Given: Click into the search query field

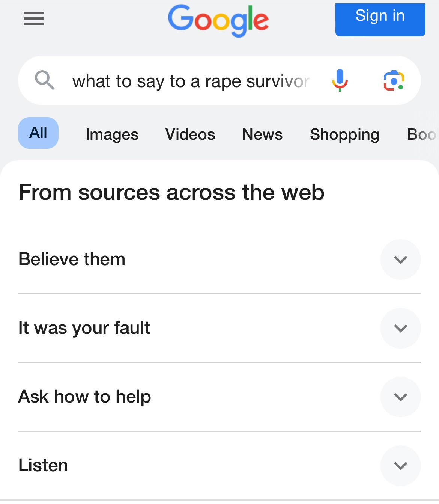Looking at the screenshot, I should pos(191,81).
